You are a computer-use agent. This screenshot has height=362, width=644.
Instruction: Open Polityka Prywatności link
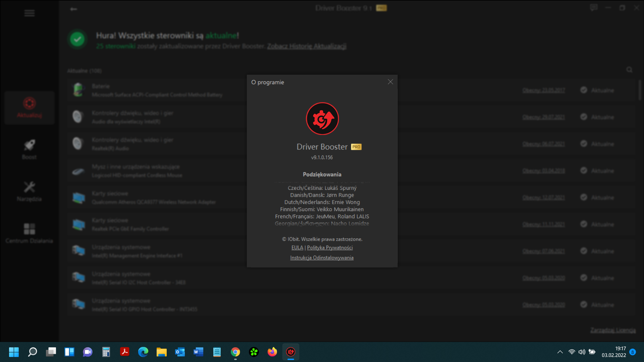click(x=330, y=248)
